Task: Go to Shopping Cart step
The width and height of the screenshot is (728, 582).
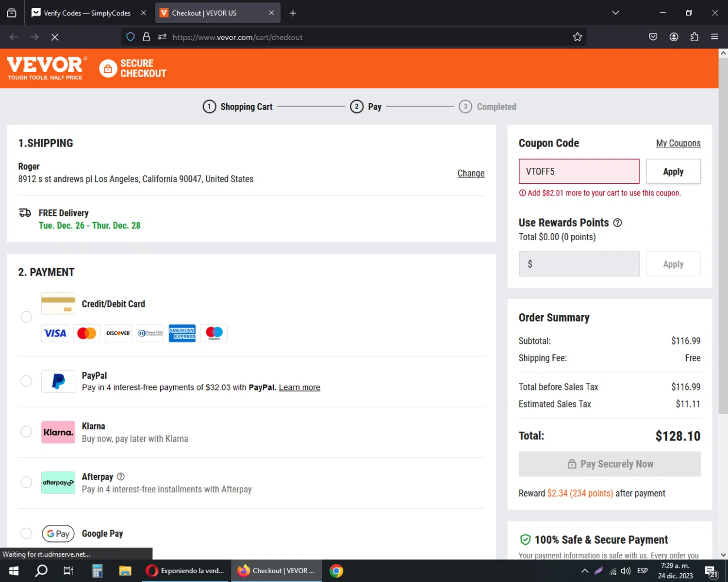Action: [238, 107]
